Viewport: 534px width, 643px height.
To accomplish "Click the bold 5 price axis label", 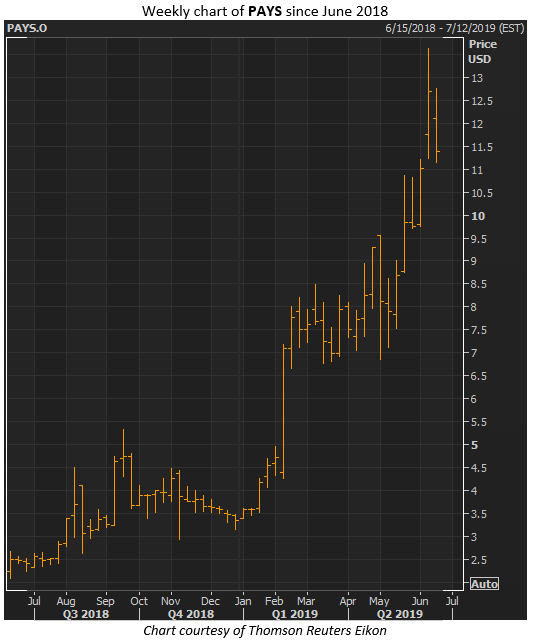I will [x=474, y=445].
